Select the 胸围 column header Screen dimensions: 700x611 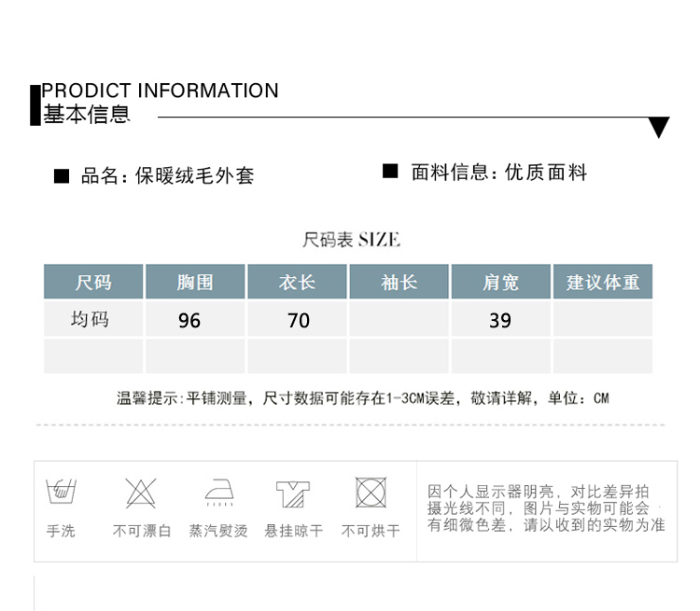tap(195, 282)
